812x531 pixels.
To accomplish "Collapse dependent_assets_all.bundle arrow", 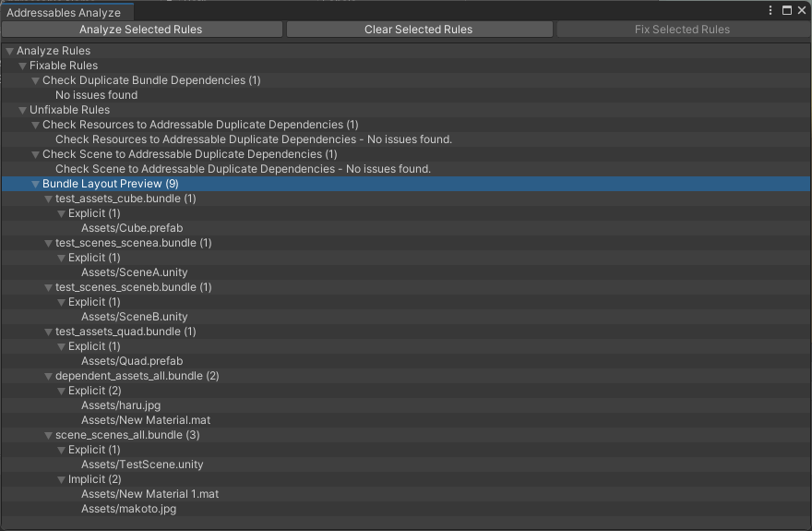I will 48,377.
